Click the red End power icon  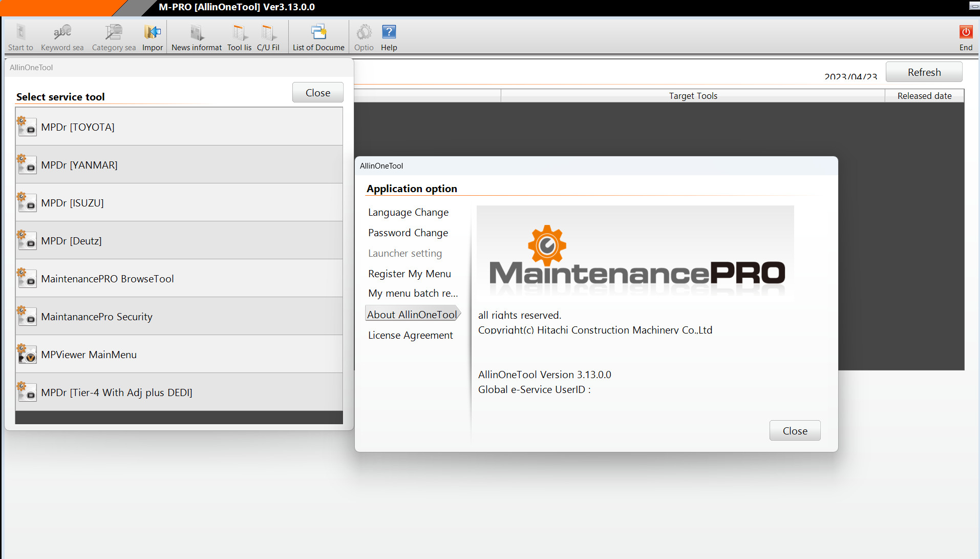pyautogui.click(x=966, y=32)
